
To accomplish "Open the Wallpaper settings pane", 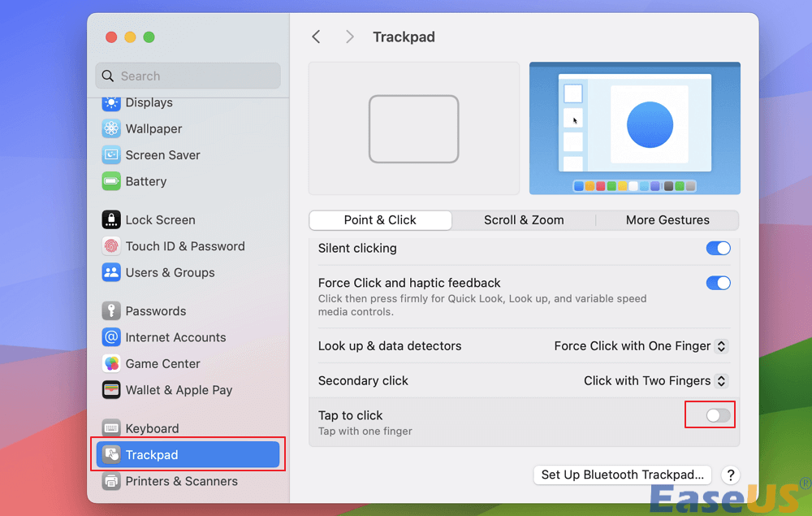I will pos(151,128).
